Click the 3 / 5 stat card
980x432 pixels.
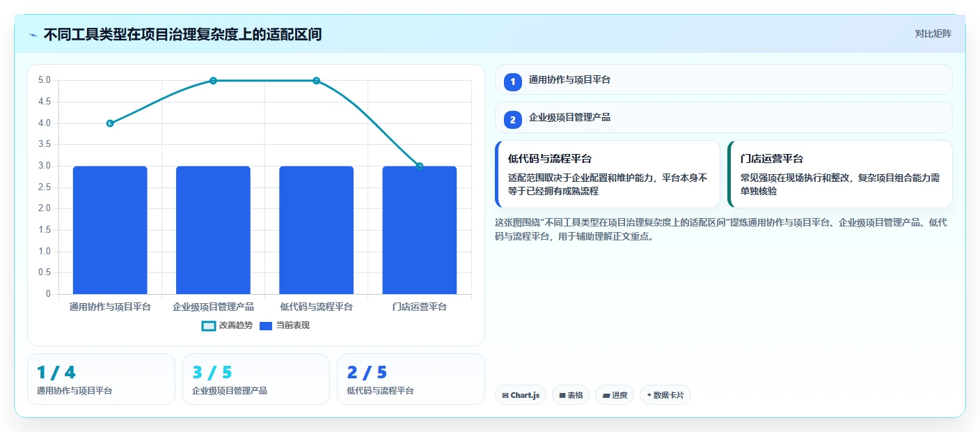256,379
